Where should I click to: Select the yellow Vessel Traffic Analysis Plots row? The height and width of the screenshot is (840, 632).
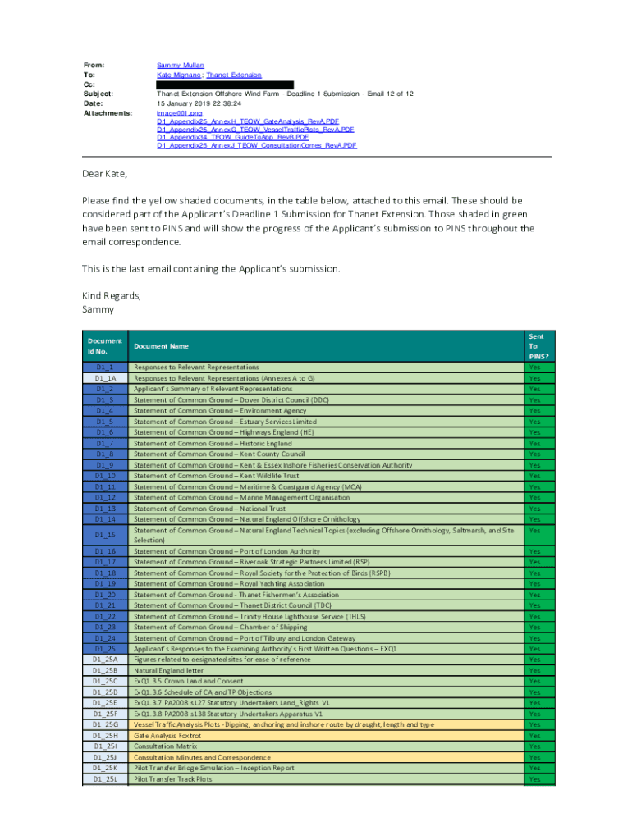(284, 724)
